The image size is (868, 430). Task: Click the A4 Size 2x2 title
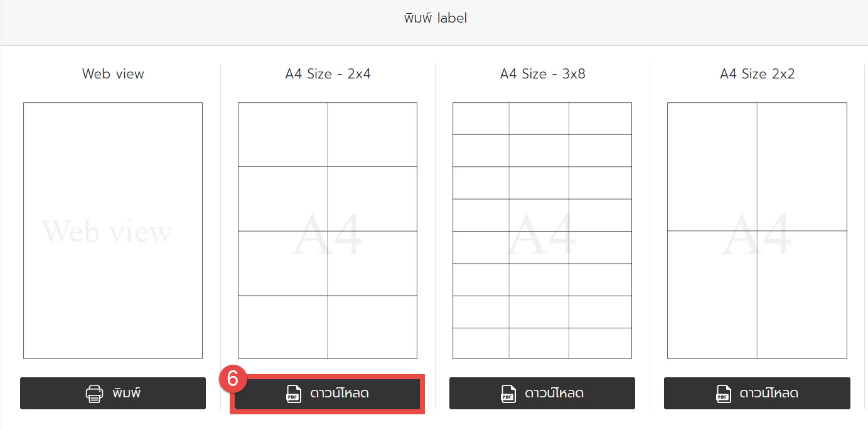click(x=757, y=74)
